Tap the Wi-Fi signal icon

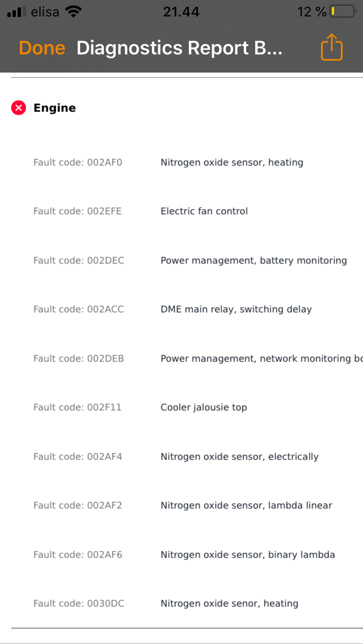pos(73,11)
